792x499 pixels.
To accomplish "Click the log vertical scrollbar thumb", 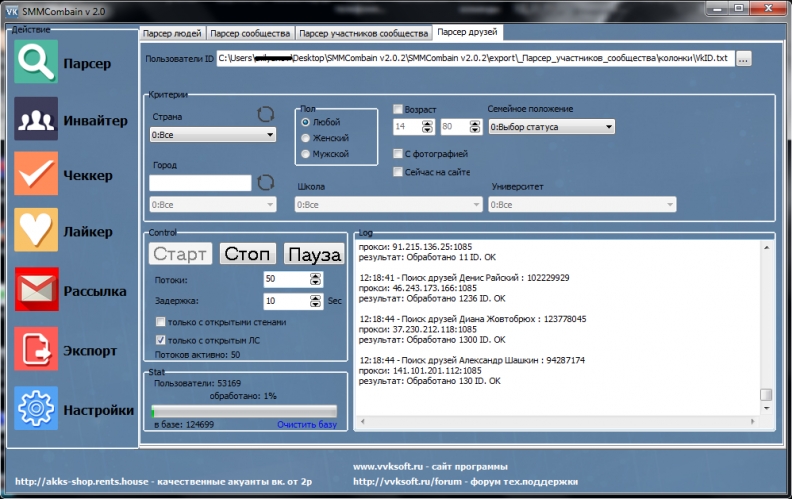I will click(766, 394).
